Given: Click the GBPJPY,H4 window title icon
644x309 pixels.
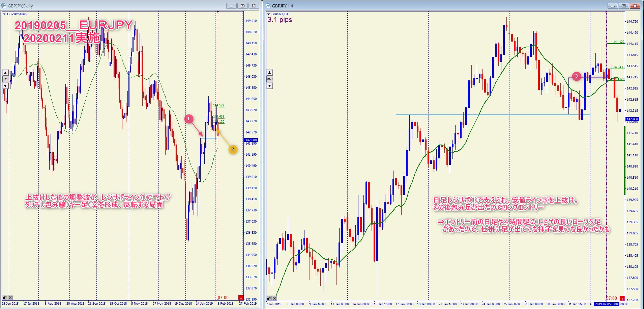Looking at the screenshot, I should click(x=268, y=6).
